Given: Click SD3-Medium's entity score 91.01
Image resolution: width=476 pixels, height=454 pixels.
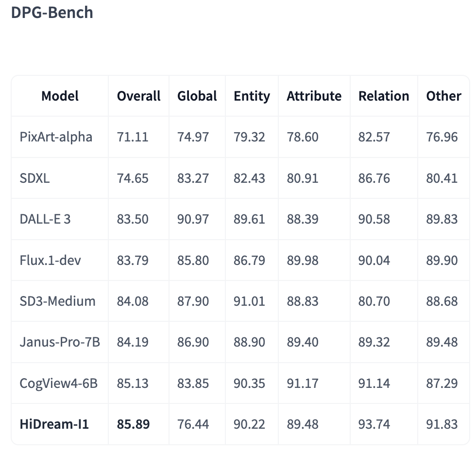Looking at the screenshot, I should point(250,301).
